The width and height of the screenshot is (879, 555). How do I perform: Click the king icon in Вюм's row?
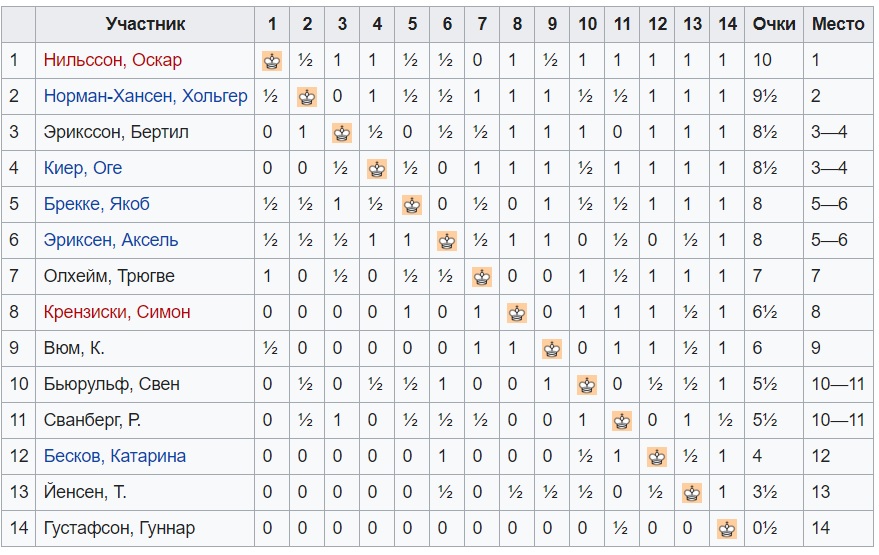coord(552,349)
